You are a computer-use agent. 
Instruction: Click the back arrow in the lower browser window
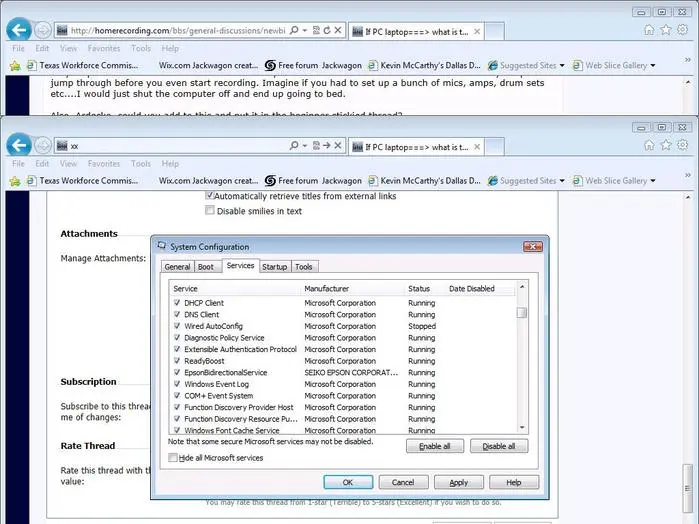(19, 145)
